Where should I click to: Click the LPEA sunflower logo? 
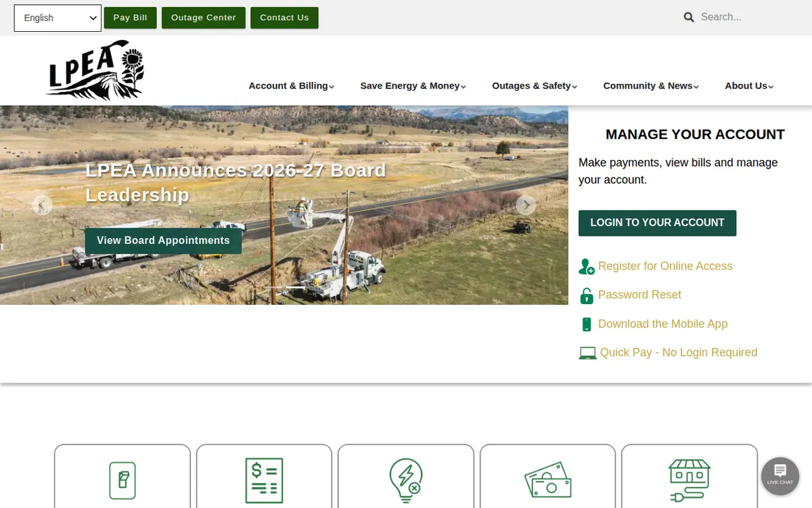point(95,70)
